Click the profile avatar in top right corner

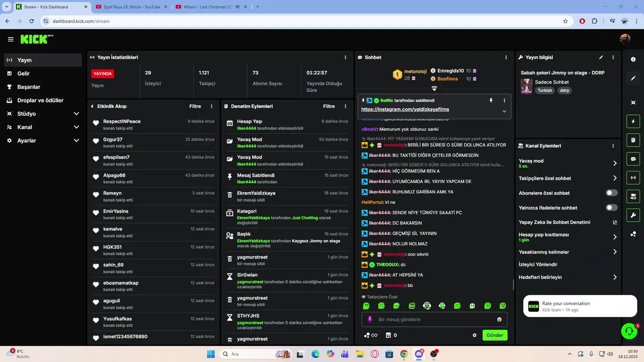[625, 39]
